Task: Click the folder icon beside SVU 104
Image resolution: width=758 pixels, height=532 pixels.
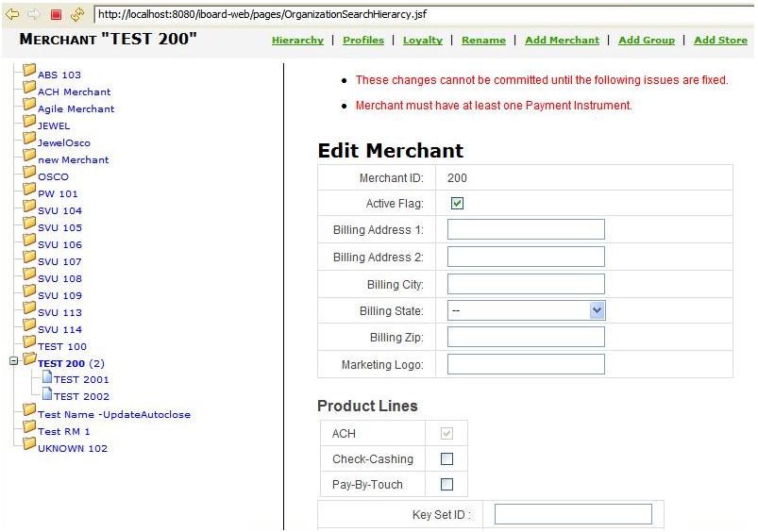Action: pos(29,207)
